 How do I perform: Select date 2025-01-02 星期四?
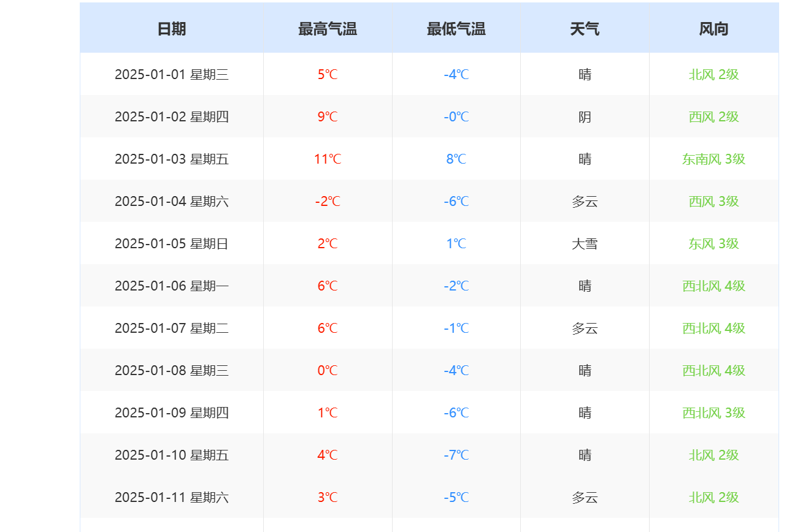(172, 116)
